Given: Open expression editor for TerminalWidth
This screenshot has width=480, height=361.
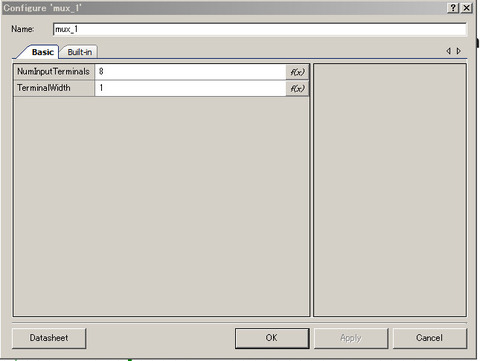Looking at the screenshot, I should (x=297, y=88).
